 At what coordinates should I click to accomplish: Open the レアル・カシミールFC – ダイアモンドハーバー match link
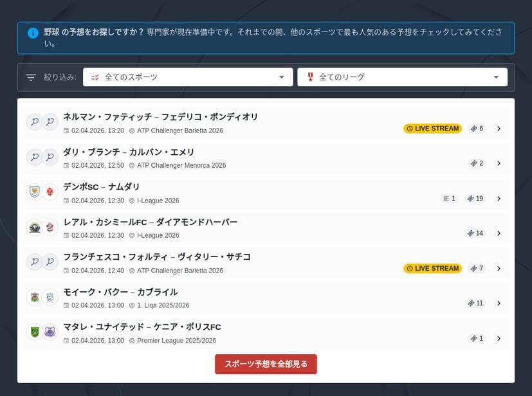coord(151,222)
